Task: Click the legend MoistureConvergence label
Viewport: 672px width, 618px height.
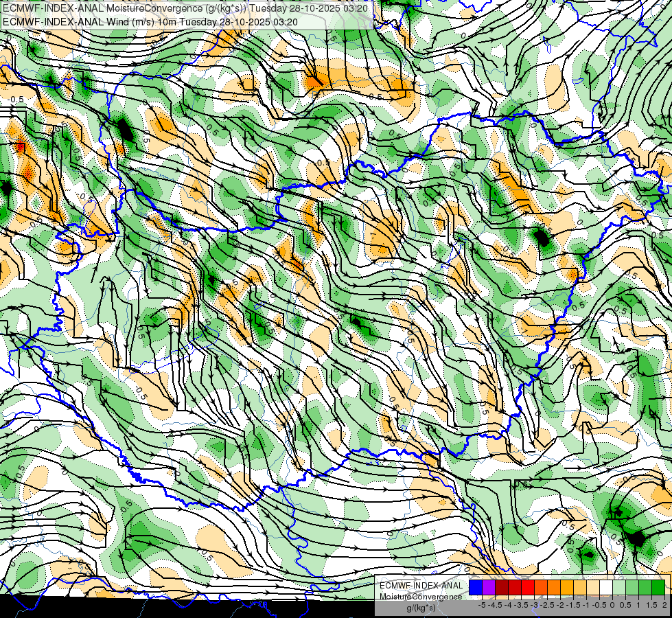Action: 421,597
